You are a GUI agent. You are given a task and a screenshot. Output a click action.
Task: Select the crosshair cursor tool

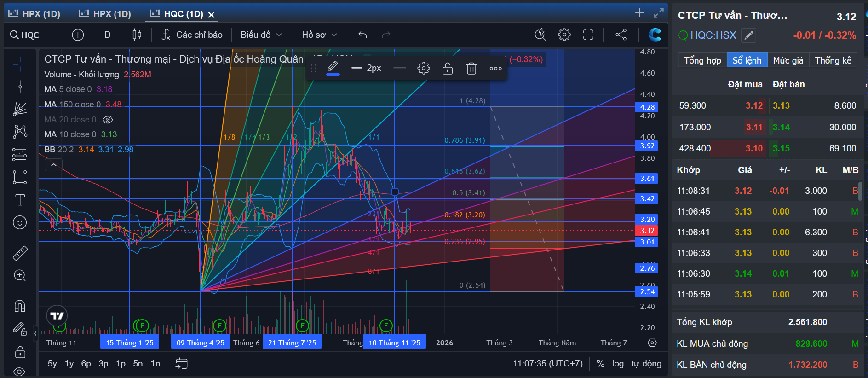pyautogui.click(x=20, y=64)
